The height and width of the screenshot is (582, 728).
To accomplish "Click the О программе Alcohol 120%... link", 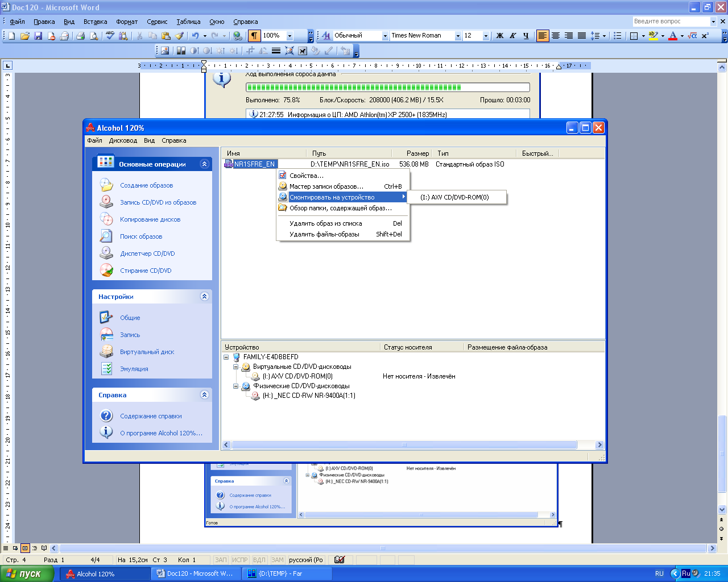I will [x=161, y=433].
